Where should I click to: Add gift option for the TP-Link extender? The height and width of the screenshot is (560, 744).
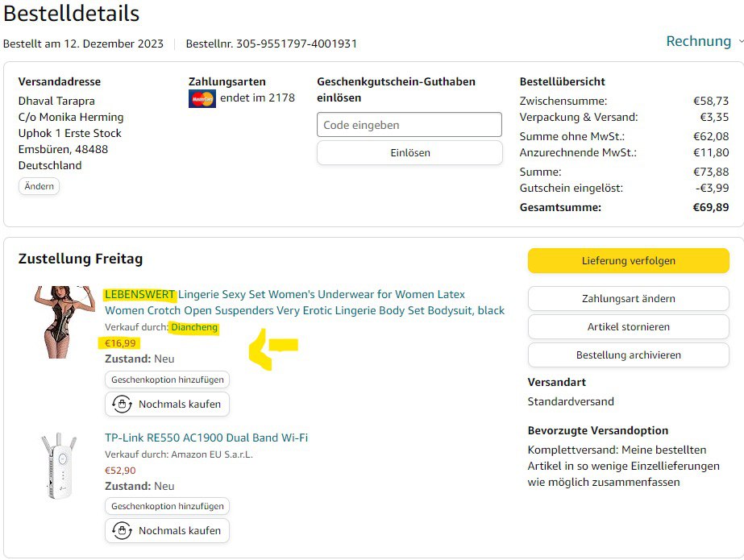click(x=168, y=506)
